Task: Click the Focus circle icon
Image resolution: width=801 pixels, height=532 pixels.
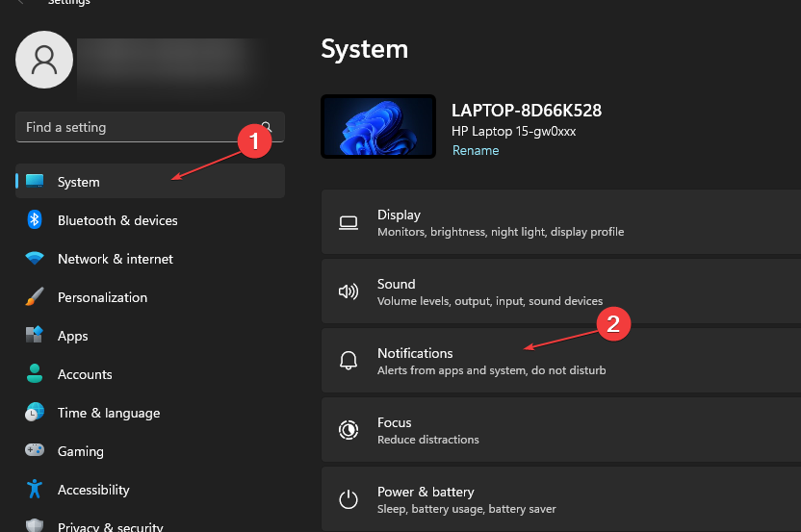Action: 349,430
